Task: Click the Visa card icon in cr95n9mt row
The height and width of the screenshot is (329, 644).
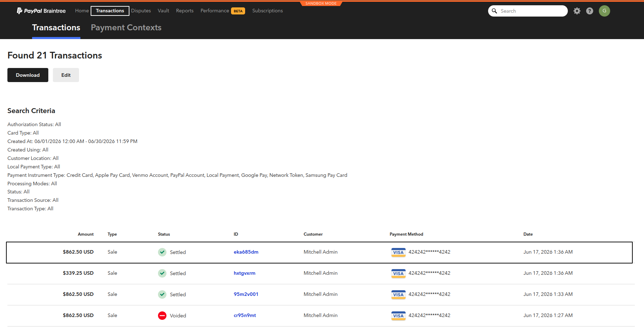Action: (x=399, y=316)
